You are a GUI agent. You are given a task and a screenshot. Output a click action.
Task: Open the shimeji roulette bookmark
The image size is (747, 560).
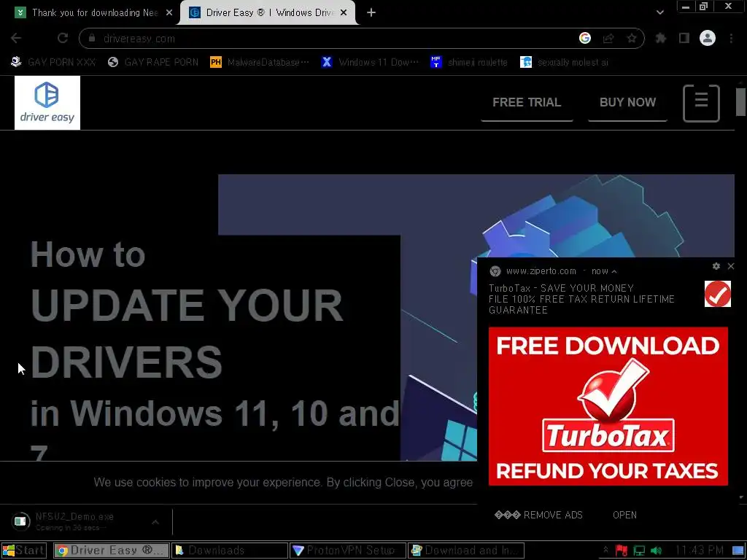469,63
